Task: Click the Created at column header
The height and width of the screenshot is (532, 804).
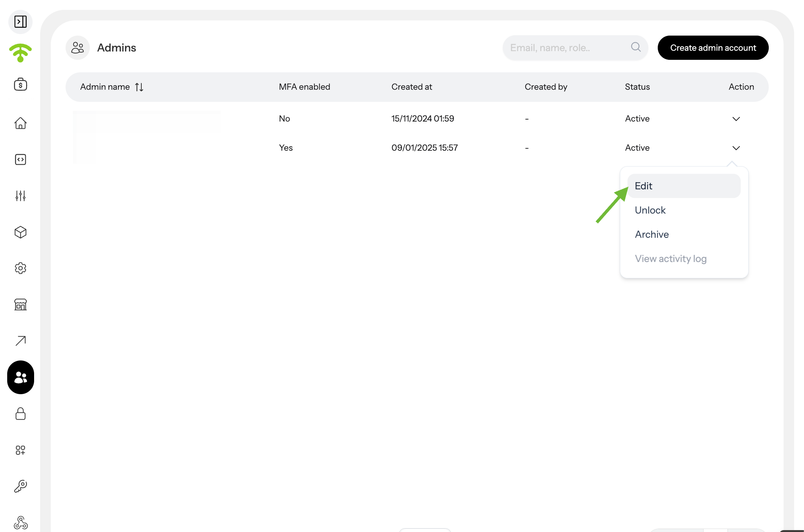Action: (x=411, y=87)
